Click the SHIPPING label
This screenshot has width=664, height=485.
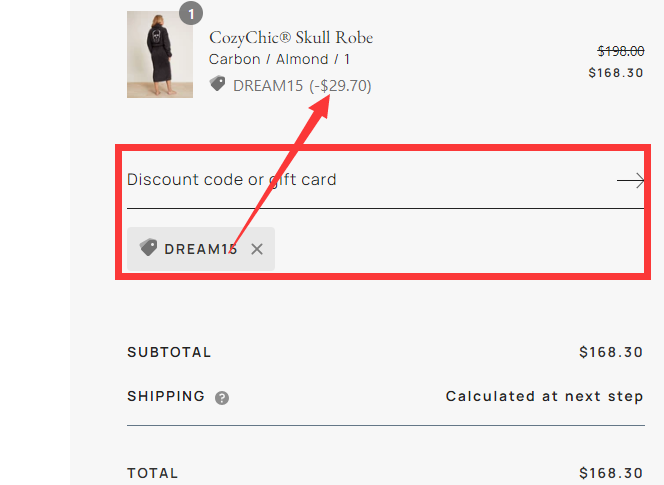166,396
